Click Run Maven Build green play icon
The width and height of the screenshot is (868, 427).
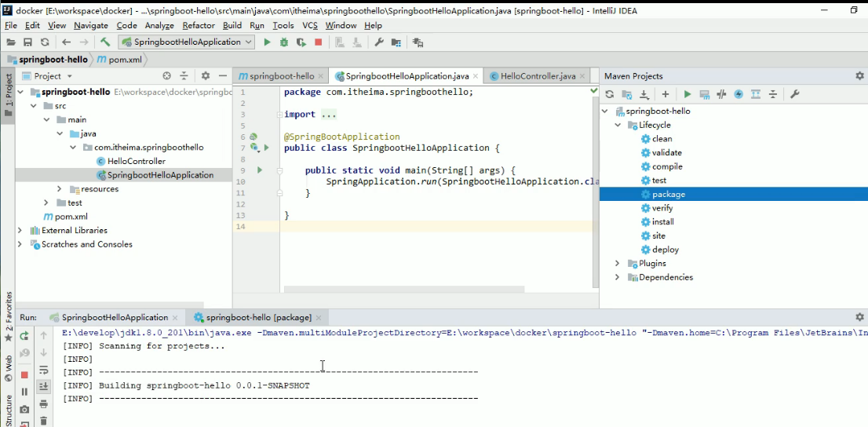coord(687,94)
